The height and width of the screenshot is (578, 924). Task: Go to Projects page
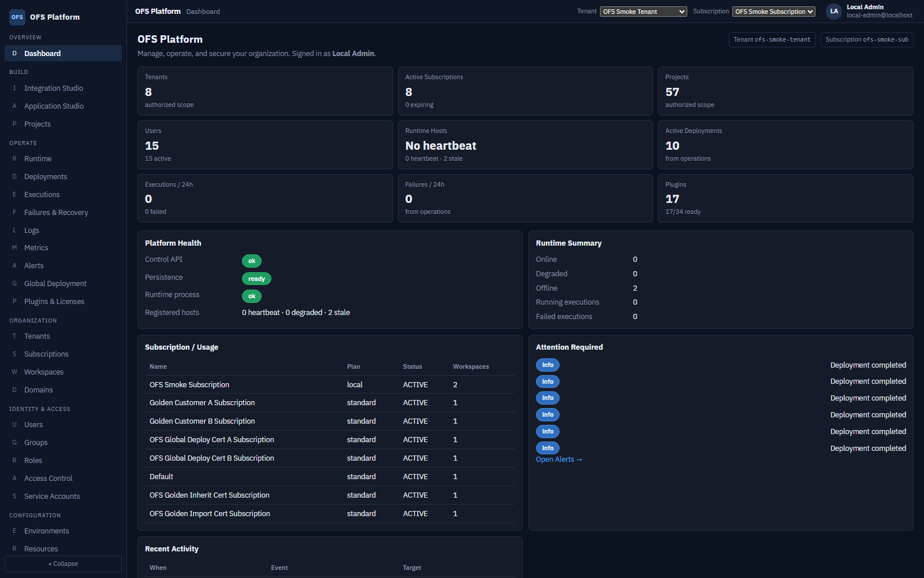tap(63, 124)
